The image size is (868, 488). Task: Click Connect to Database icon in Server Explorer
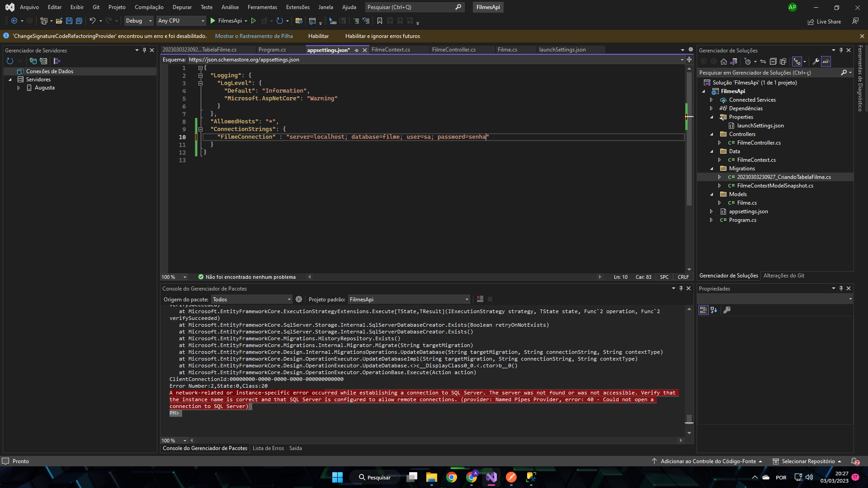pyautogui.click(x=33, y=61)
